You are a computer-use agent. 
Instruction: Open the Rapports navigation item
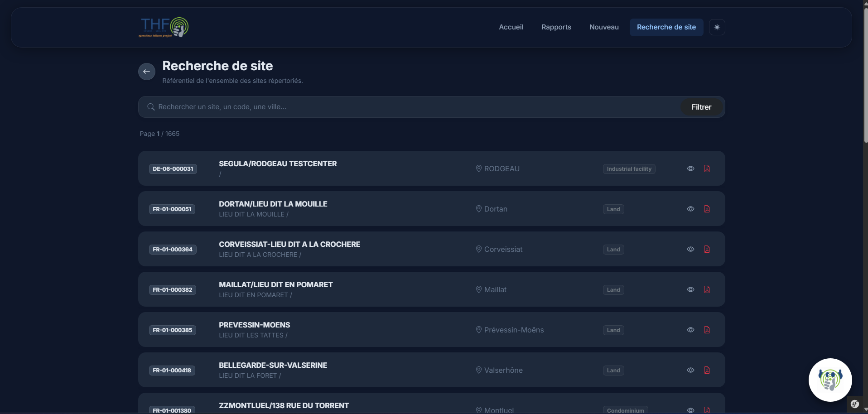556,27
